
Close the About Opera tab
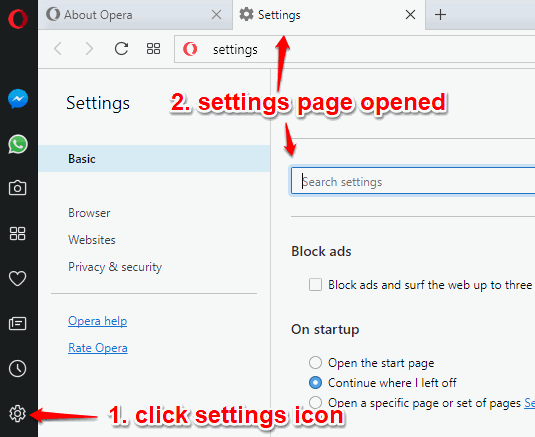tap(216, 15)
